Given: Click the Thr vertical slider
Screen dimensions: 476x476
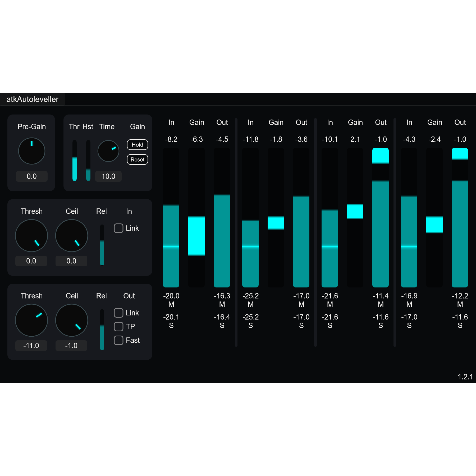Looking at the screenshot, I should [x=75, y=160].
